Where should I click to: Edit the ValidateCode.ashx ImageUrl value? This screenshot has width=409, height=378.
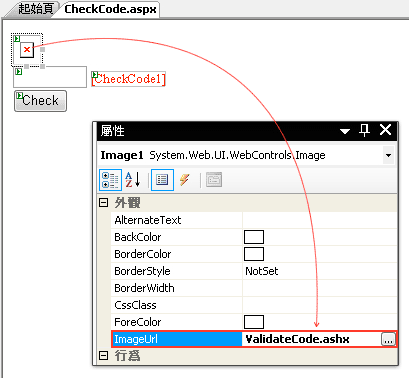(x=297, y=339)
